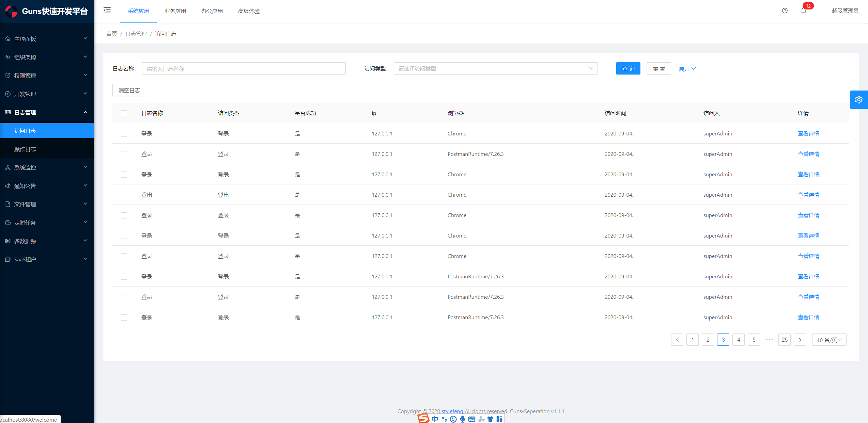868x423 pixels.
Task: Click the 日志名称 input field
Action: [x=244, y=68]
